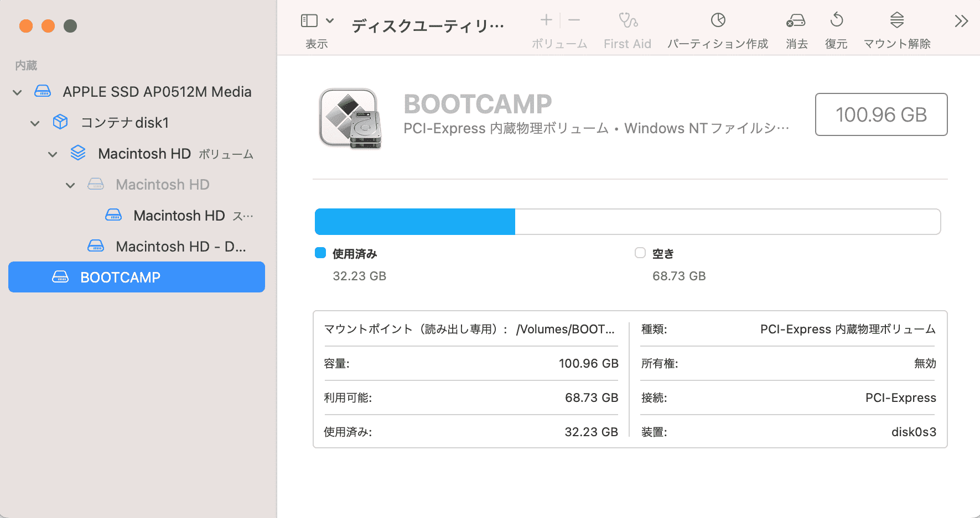
Task: Click the remove volume minus icon
Action: [574, 20]
